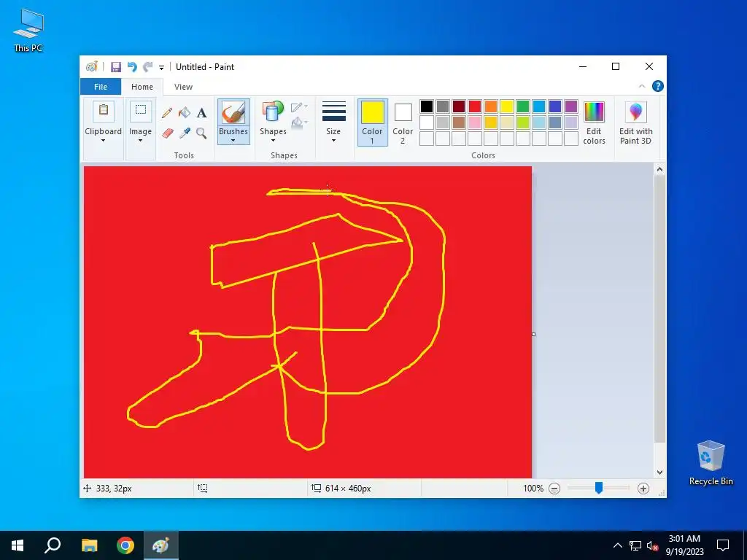Pick the yellow color swatch in palette
This screenshot has height=560, width=747.
coord(507,106)
